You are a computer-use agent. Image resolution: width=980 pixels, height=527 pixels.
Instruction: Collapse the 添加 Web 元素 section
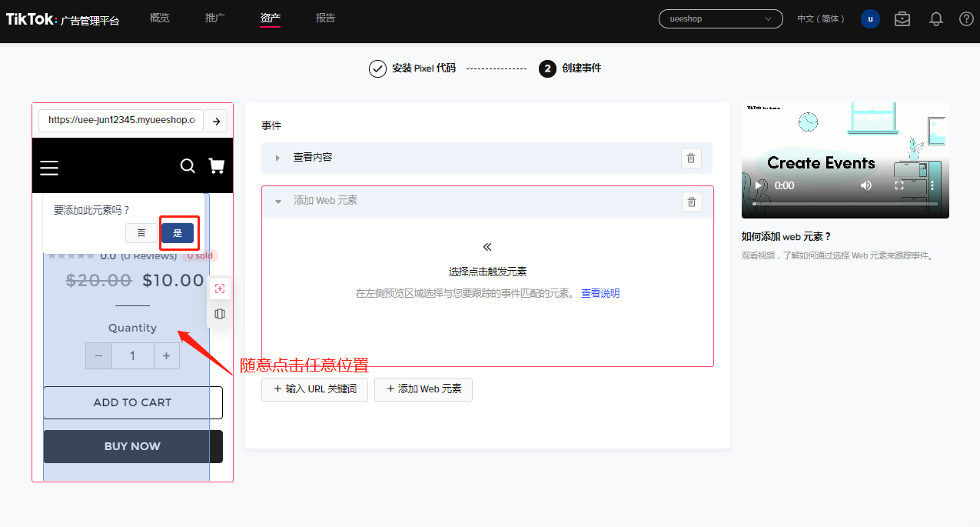(278, 201)
